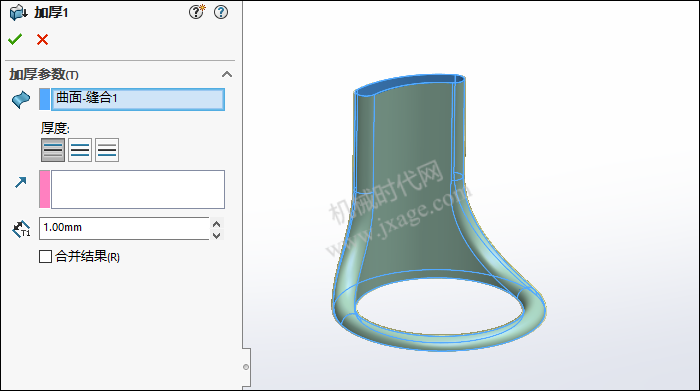
Task: Increase thickness with up spinner arrow
Action: [217, 224]
